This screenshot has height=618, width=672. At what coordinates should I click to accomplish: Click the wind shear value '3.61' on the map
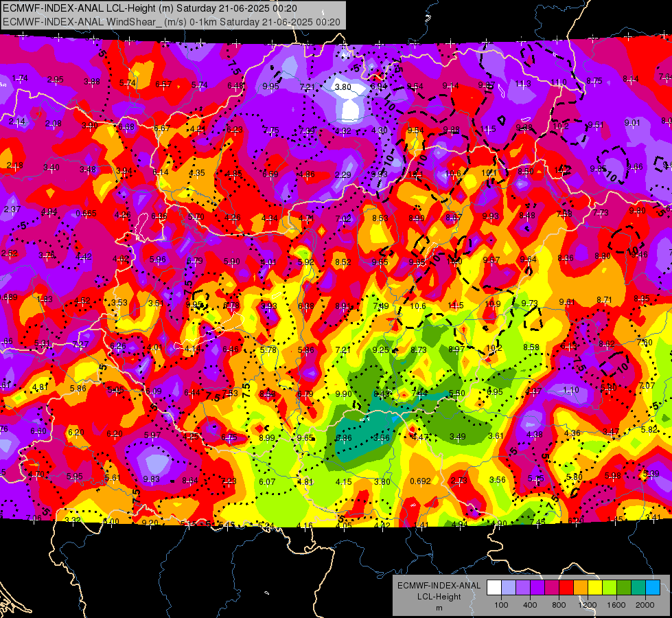[x=496, y=436]
